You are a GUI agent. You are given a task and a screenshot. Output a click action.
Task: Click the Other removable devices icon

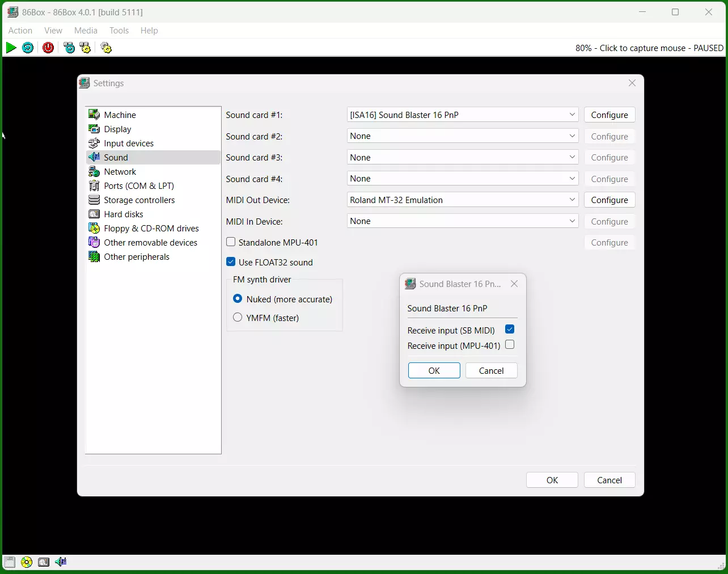[94, 242]
